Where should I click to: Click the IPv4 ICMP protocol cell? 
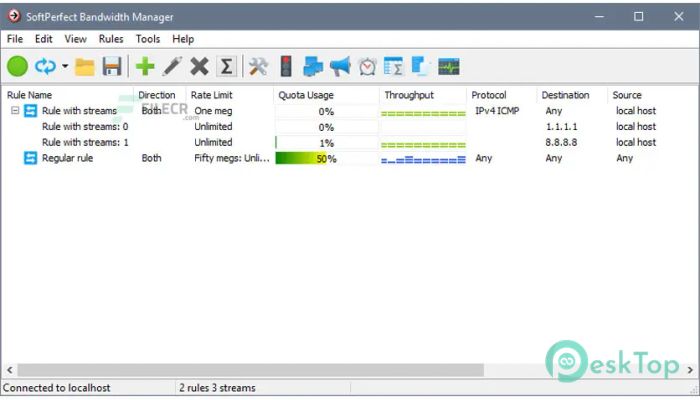pyautogui.click(x=497, y=111)
